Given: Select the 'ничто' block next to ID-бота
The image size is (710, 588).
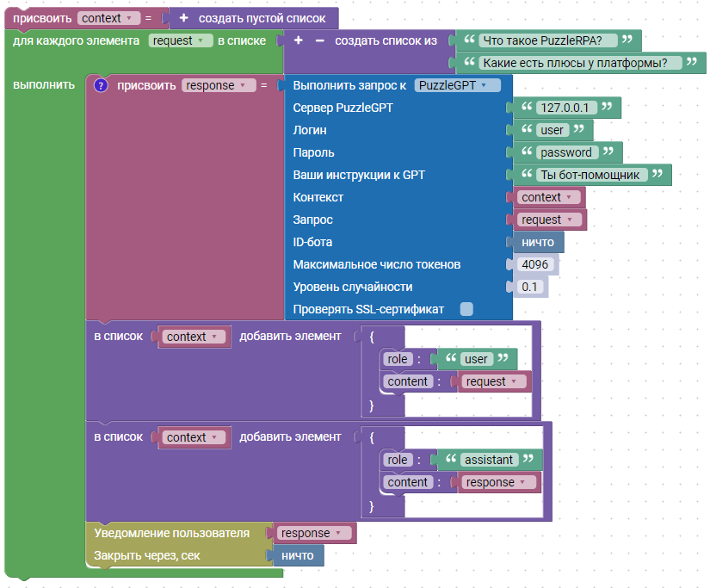Looking at the screenshot, I should click(539, 242).
